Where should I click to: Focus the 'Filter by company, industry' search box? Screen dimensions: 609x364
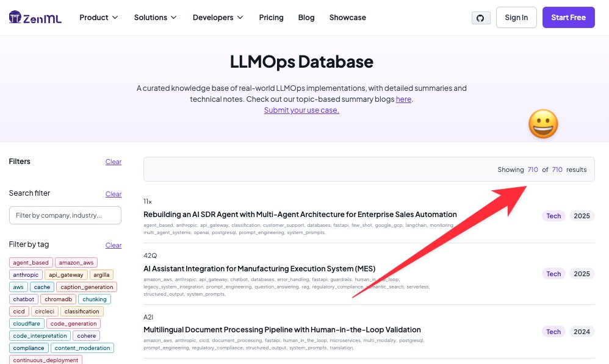click(x=65, y=215)
